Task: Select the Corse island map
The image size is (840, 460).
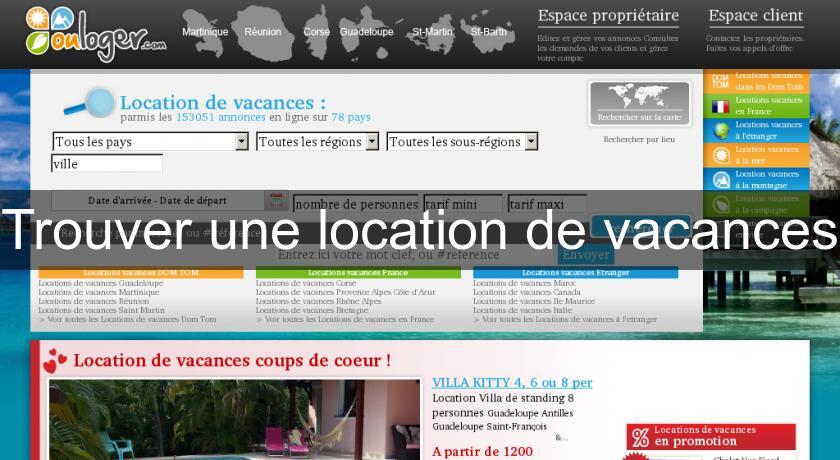Action: tap(317, 32)
